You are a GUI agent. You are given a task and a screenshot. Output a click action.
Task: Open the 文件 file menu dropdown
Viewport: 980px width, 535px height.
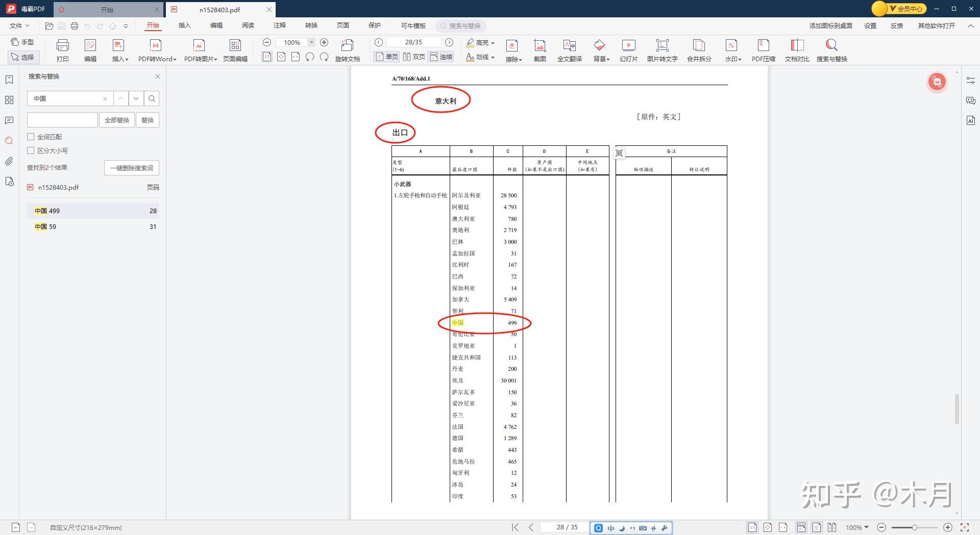pos(19,26)
